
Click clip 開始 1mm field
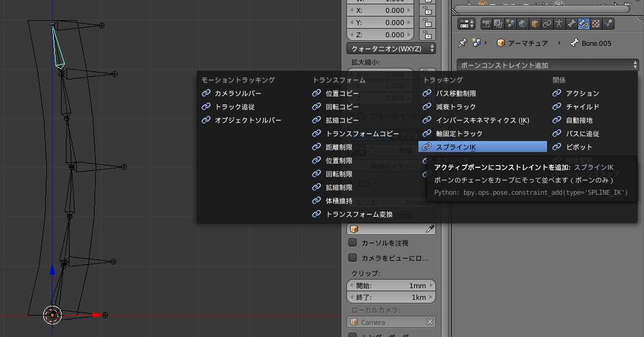pos(391,285)
